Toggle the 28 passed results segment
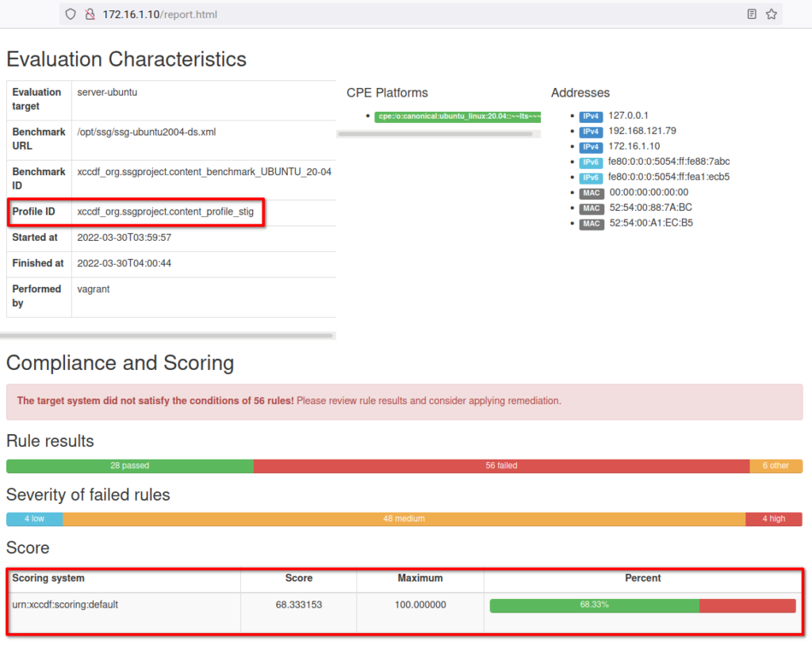812x645 pixels. [129, 466]
